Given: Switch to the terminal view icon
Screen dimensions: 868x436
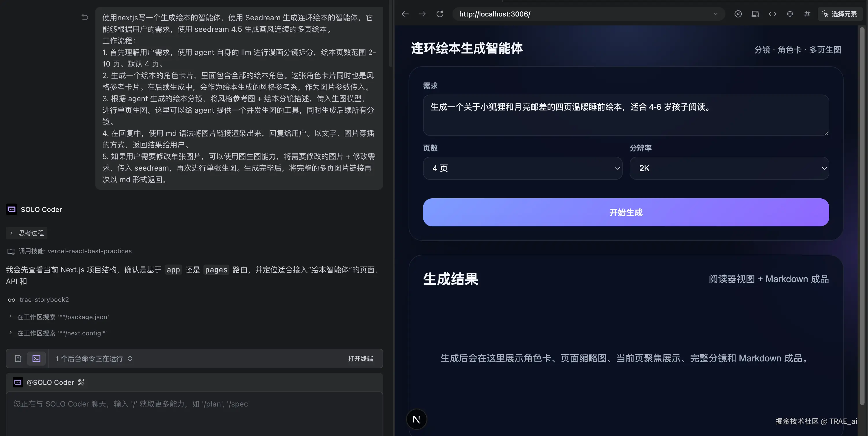Looking at the screenshot, I should tap(36, 359).
